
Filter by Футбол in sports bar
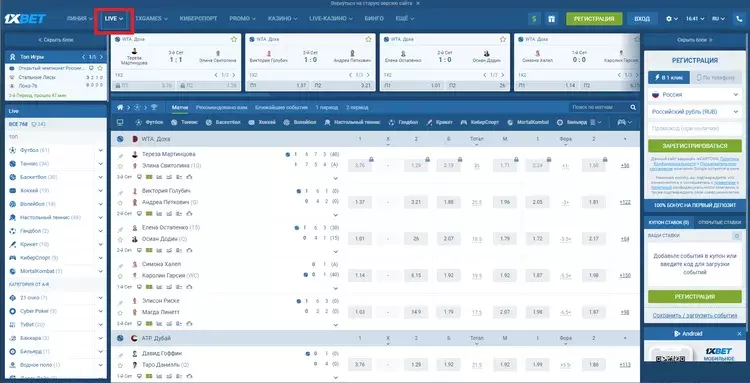(x=149, y=122)
